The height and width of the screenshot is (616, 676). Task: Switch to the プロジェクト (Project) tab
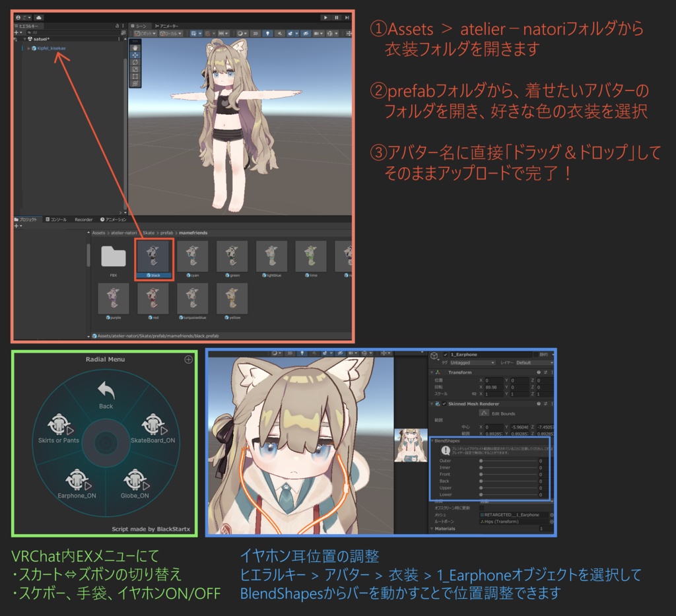point(26,219)
